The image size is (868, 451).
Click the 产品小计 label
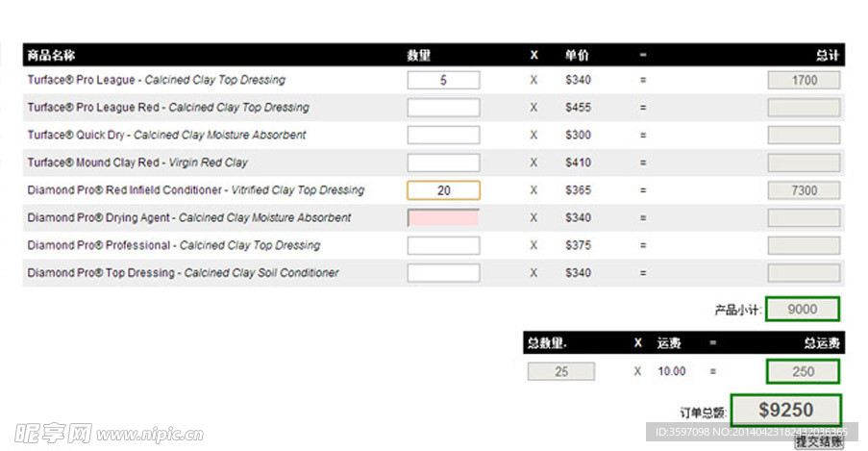point(737,310)
